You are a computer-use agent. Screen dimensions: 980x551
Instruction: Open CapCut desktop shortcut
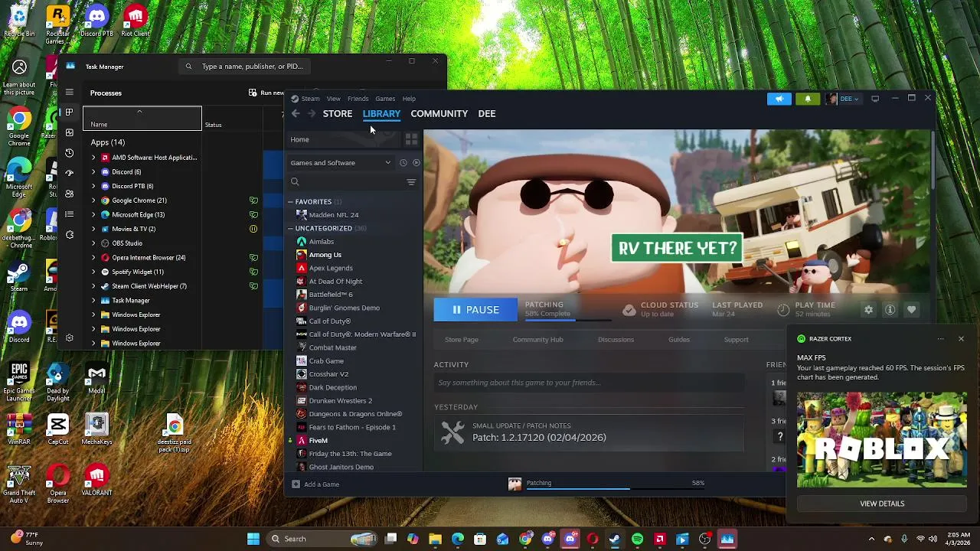coord(58,429)
